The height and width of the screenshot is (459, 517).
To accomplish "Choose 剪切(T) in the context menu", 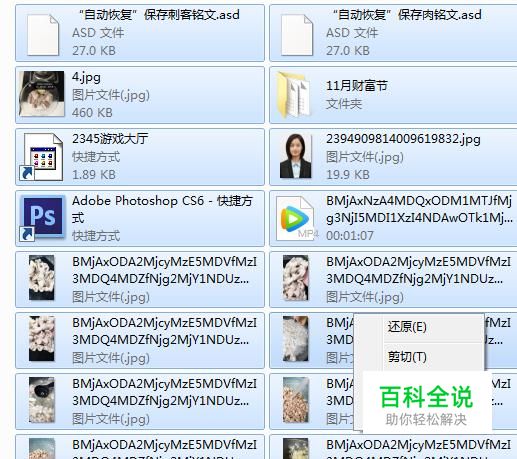I will point(407,357).
